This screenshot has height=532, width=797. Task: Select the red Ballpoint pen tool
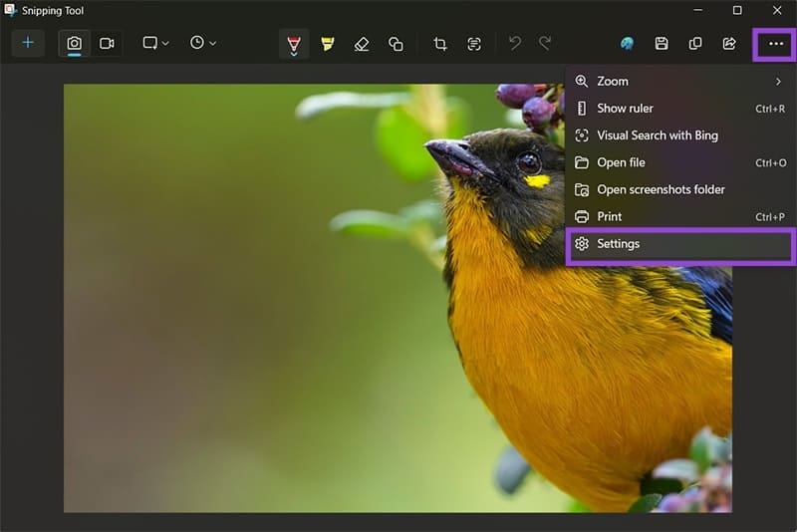pos(294,44)
